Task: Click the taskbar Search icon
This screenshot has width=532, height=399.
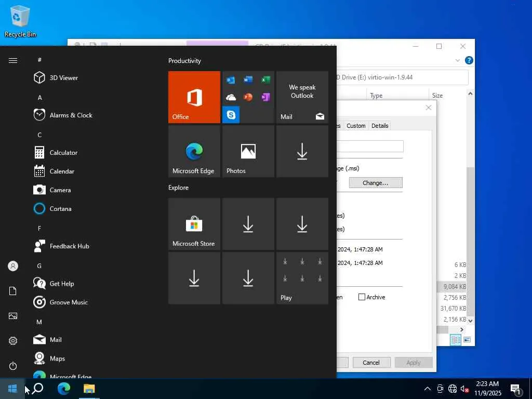Action: coord(37,389)
